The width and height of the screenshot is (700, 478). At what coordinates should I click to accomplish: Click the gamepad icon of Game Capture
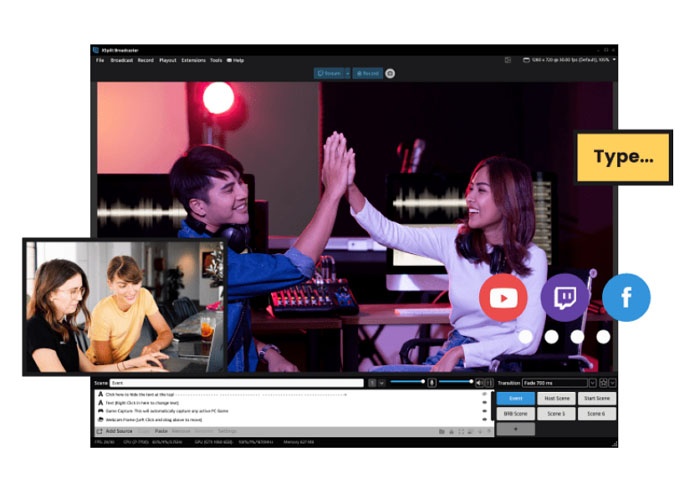(100, 411)
